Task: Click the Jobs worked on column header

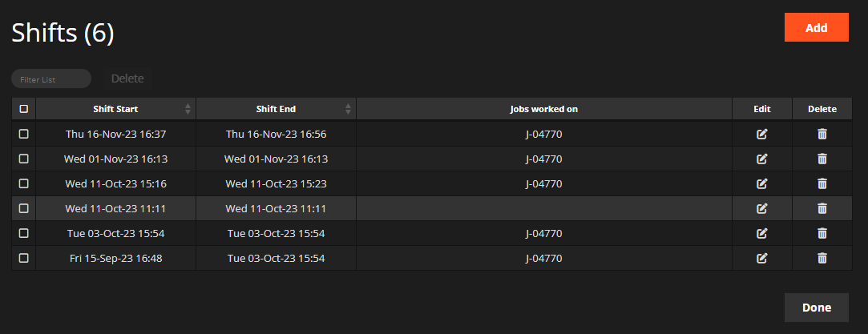Action: [x=543, y=109]
